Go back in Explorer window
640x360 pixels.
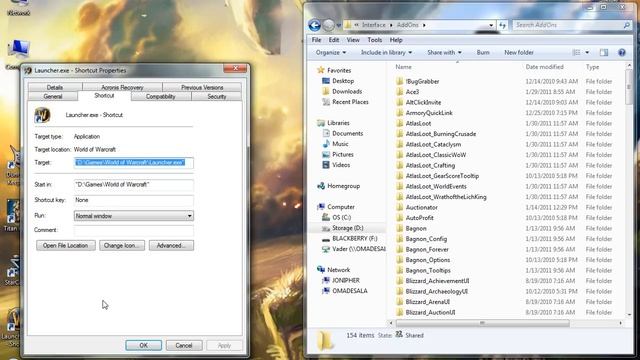pos(314,25)
